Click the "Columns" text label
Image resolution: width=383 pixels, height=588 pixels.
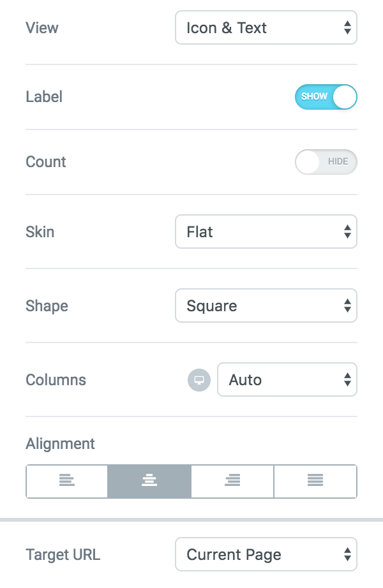click(56, 380)
